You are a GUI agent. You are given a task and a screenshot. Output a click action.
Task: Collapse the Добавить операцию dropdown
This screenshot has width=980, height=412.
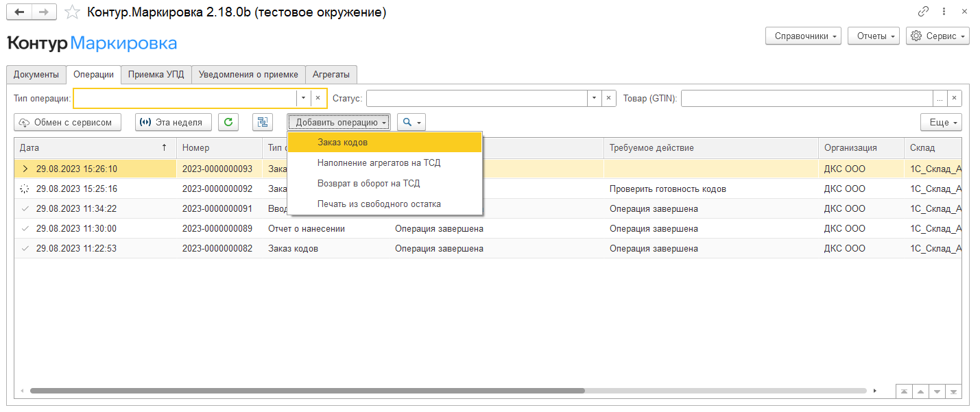[x=339, y=122]
